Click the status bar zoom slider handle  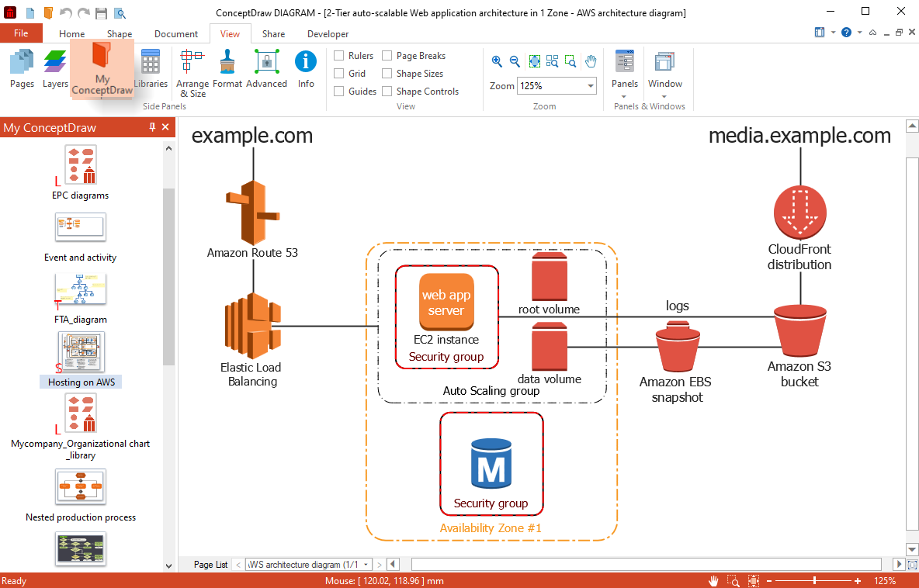[x=815, y=580]
